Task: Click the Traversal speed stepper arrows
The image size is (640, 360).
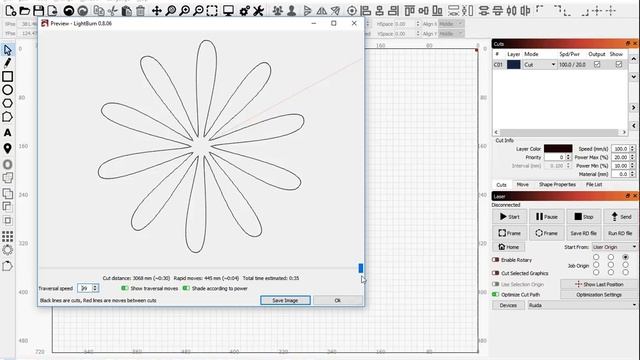Action: pyautogui.click(x=95, y=288)
